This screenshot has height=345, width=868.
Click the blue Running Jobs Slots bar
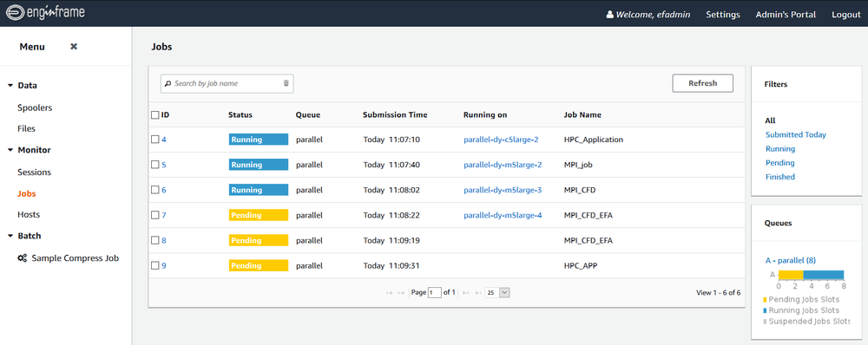[x=823, y=275]
